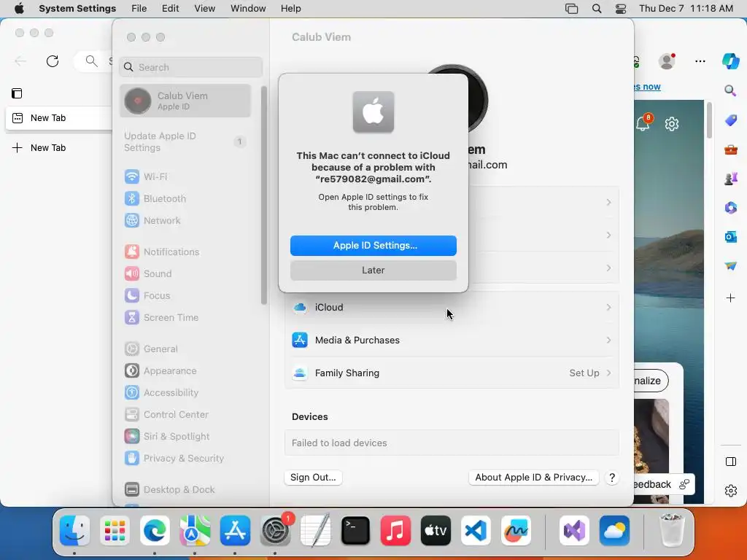Click the System Settings search field
The width and height of the screenshot is (747, 560).
coord(190,67)
